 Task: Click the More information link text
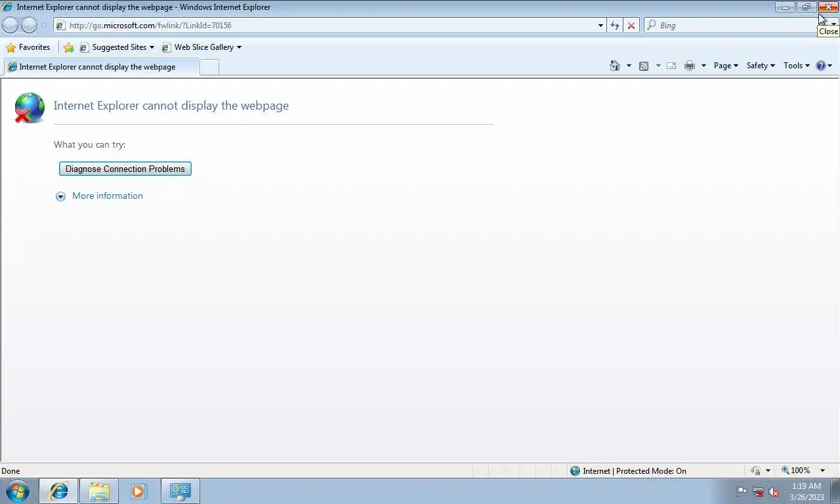108,196
